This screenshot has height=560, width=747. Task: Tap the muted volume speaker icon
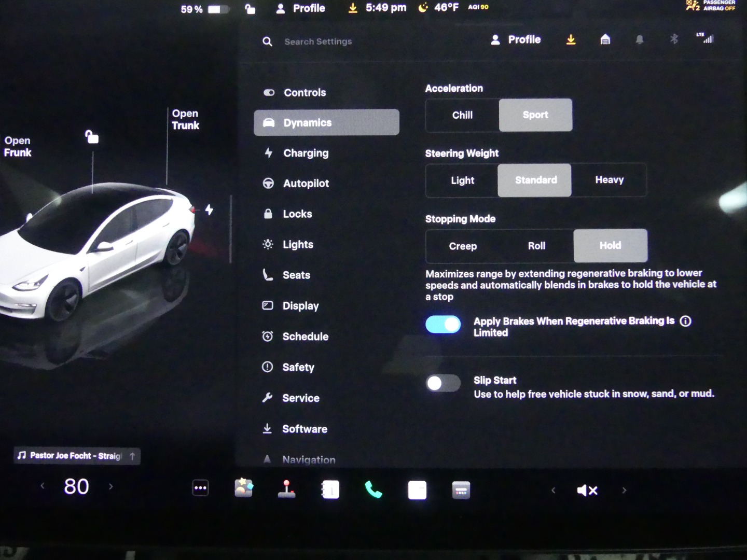click(587, 490)
